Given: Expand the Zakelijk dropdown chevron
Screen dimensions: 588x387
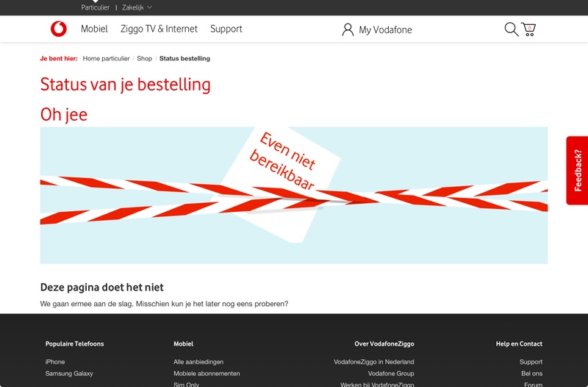Looking at the screenshot, I should point(149,7).
